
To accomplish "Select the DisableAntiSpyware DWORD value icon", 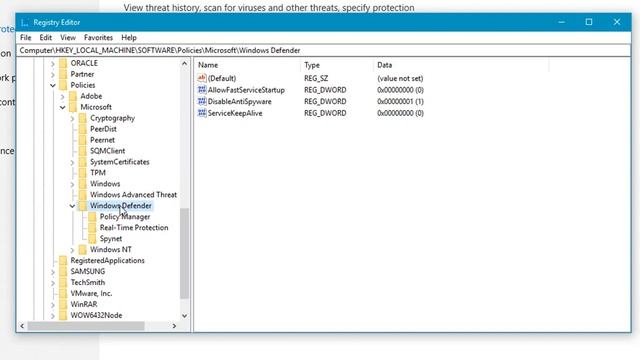I will click(202, 101).
